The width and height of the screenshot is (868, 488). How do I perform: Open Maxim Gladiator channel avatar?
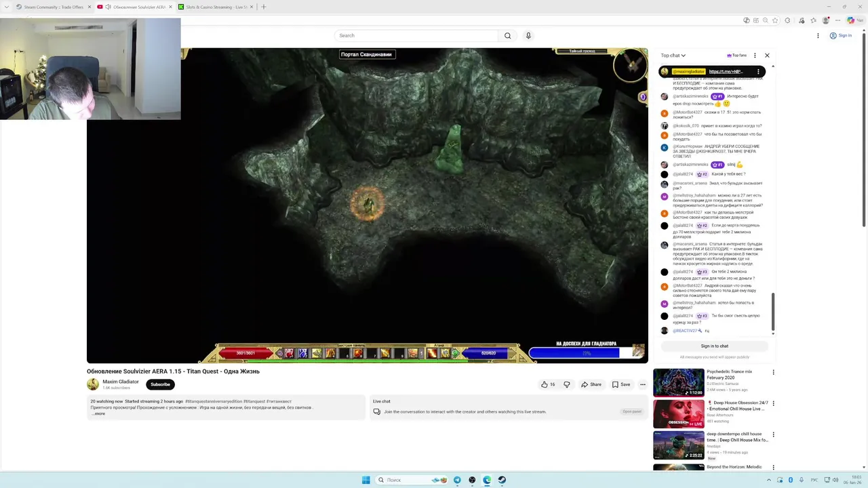93,384
